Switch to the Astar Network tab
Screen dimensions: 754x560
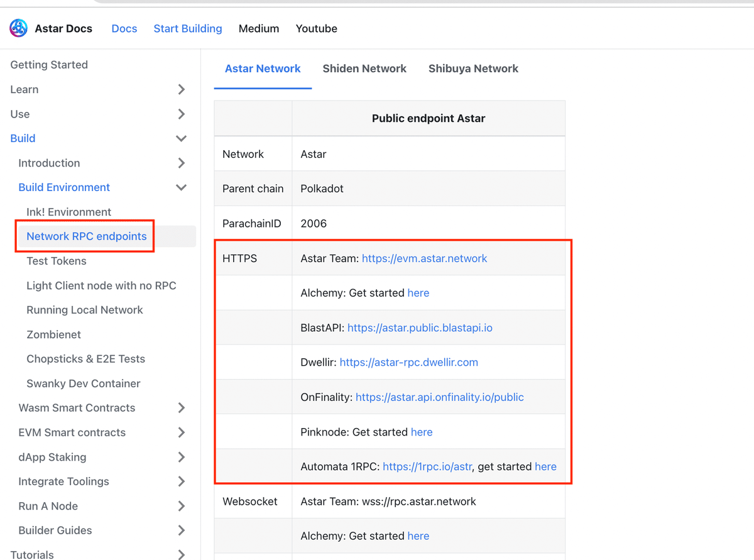(x=263, y=69)
